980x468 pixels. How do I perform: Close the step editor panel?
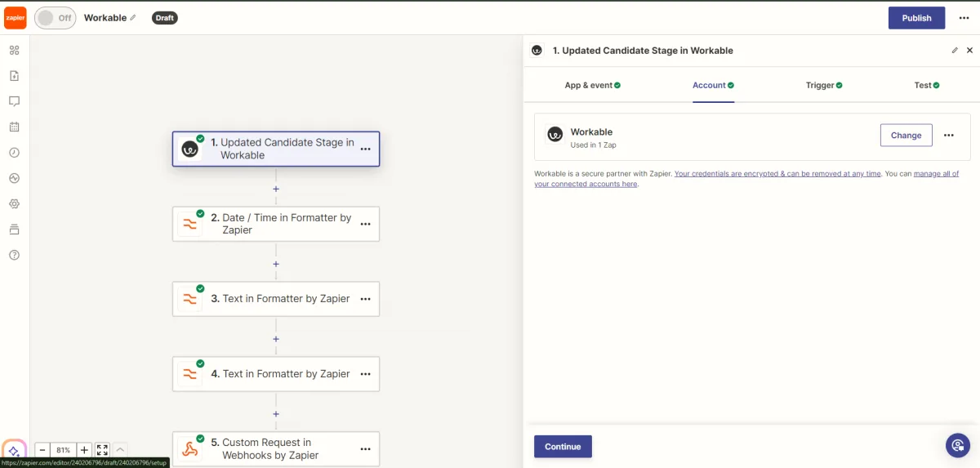[x=969, y=50]
